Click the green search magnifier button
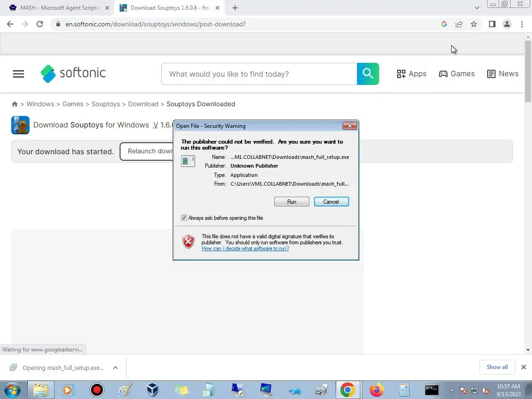This screenshot has height=399, width=532. tap(368, 73)
